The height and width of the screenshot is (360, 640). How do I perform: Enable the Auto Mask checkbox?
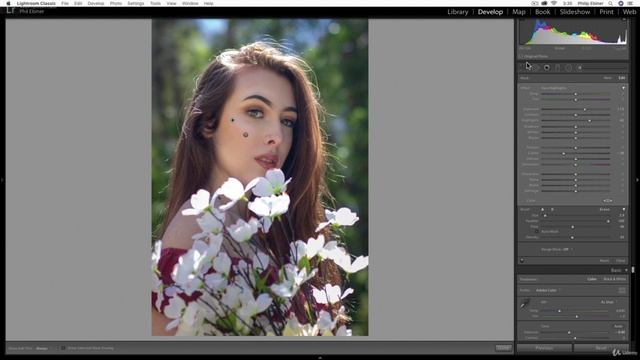coord(537,231)
